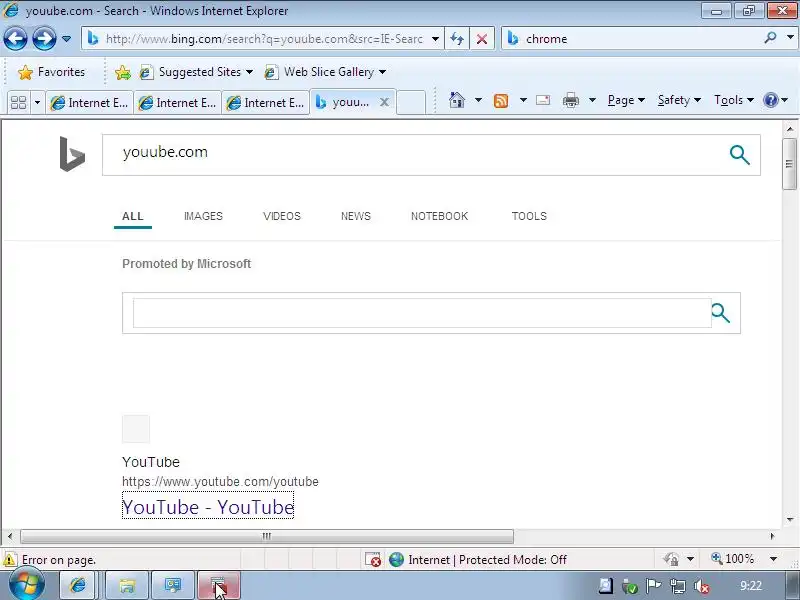Click the https://www.youtube.com/youtube URL text
This screenshot has height=600, width=800.
coord(220,482)
